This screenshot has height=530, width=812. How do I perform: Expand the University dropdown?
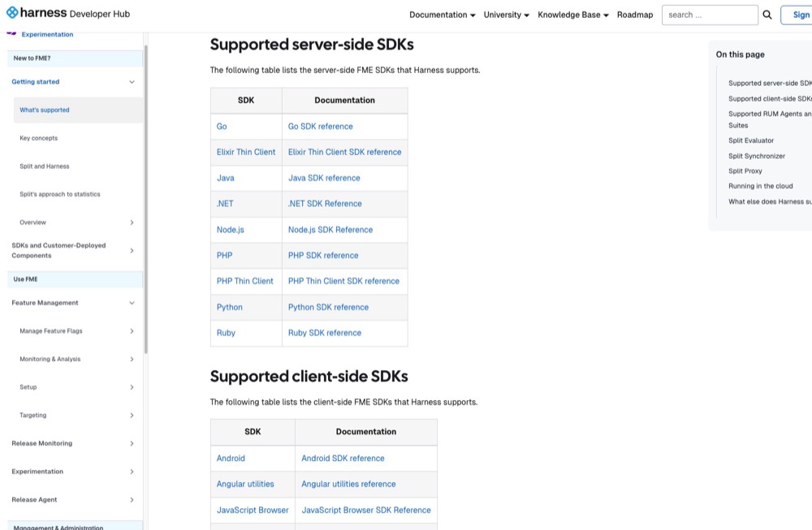[x=506, y=15]
